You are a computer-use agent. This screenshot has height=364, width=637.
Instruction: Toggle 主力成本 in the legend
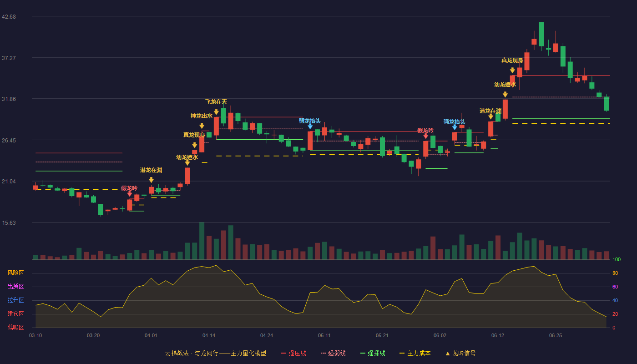click(x=415, y=353)
